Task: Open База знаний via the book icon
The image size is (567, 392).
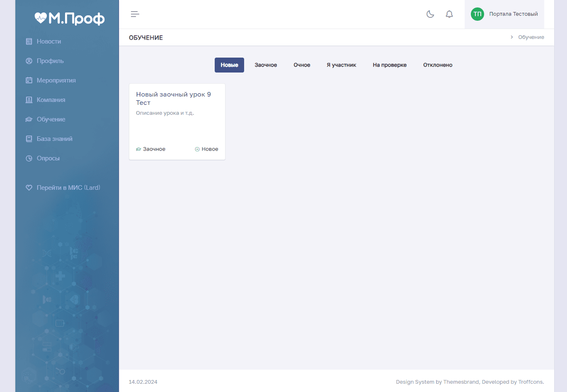Action: [x=28, y=138]
